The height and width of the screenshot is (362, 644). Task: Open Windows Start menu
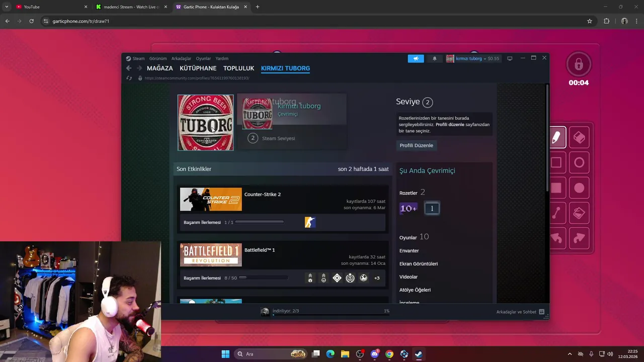[x=225, y=354]
